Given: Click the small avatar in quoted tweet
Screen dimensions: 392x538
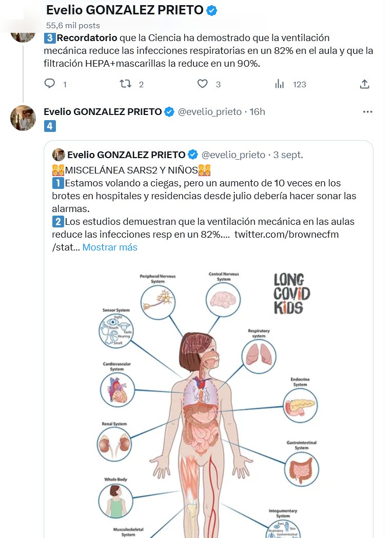Looking at the screenshot, I should click(x=58, y=155).
